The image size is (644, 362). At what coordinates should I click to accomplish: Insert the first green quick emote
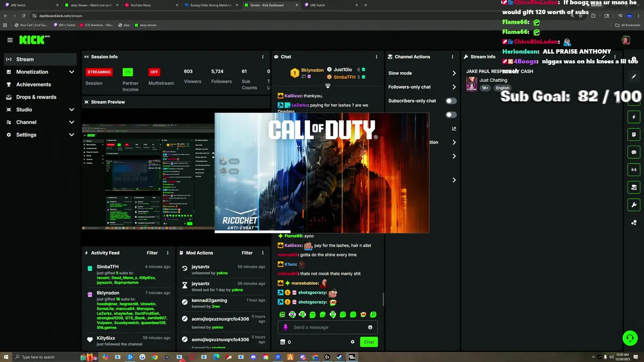pyautogui.click(x=282, y=315)
